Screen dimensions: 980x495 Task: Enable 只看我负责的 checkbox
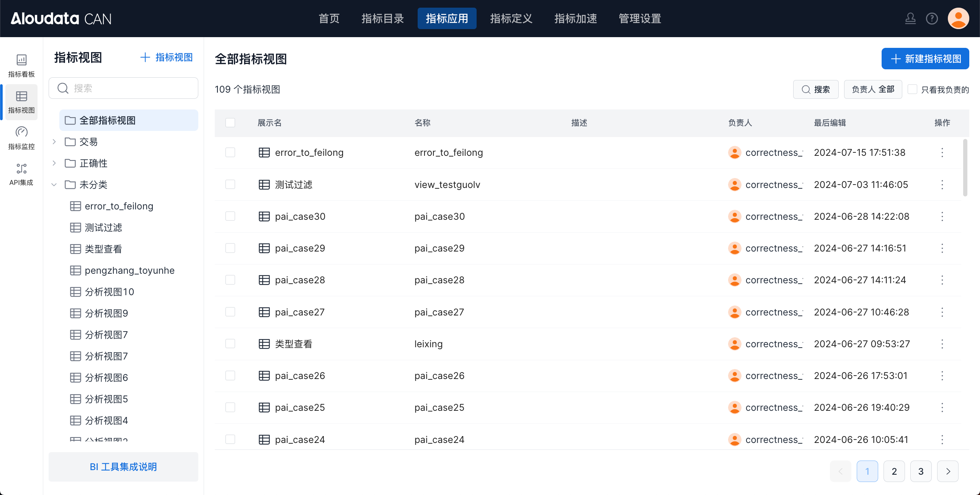tap(912, 89)
